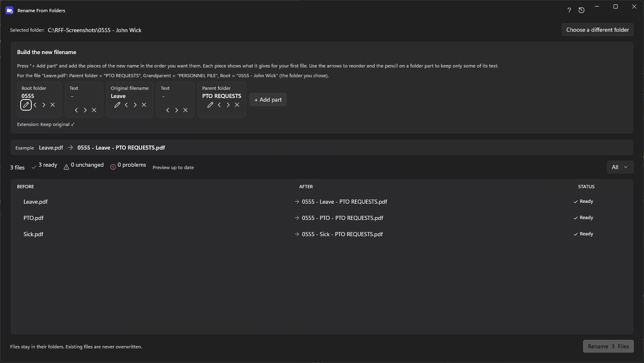Choose a different folder
The image size is (644, 363).
click(x=598, y=30)
